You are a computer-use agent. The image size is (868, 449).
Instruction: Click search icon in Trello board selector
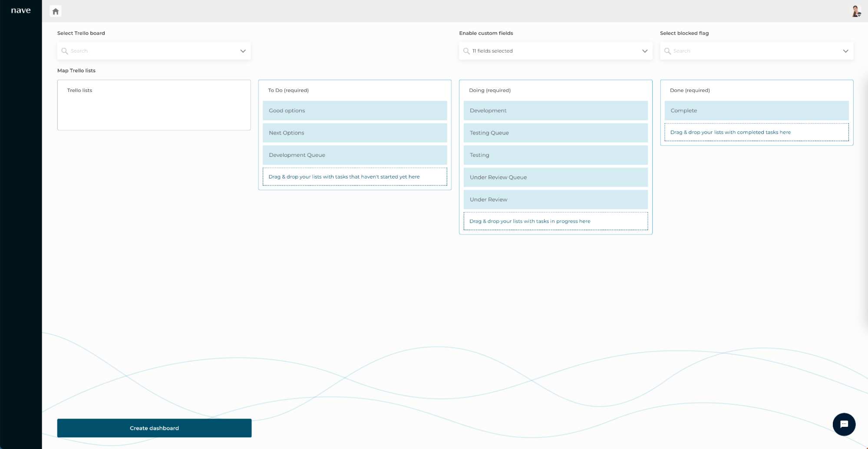pyautogui.click(x=65, y=51)
